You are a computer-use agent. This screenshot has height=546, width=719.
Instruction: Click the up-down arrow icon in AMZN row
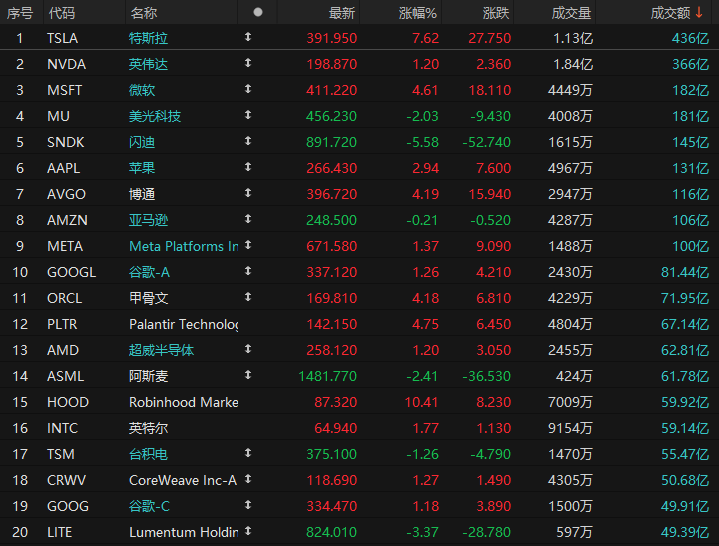[x=248, y=219]
